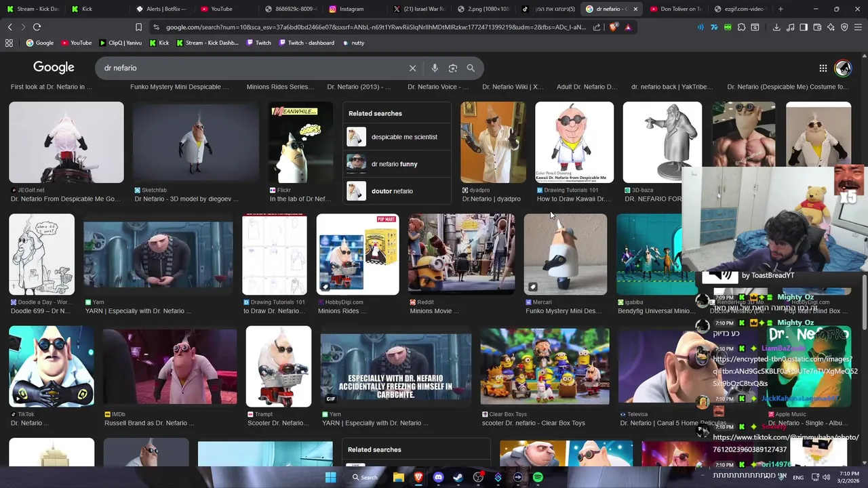Open the Leo AI sparkle icon

click(x=831, y=27)
